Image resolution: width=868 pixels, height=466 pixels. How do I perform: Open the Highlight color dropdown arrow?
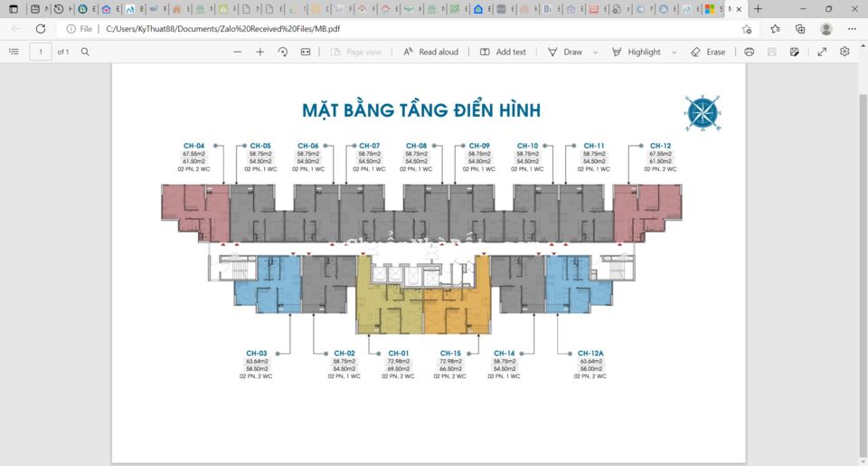click(674, 52)
